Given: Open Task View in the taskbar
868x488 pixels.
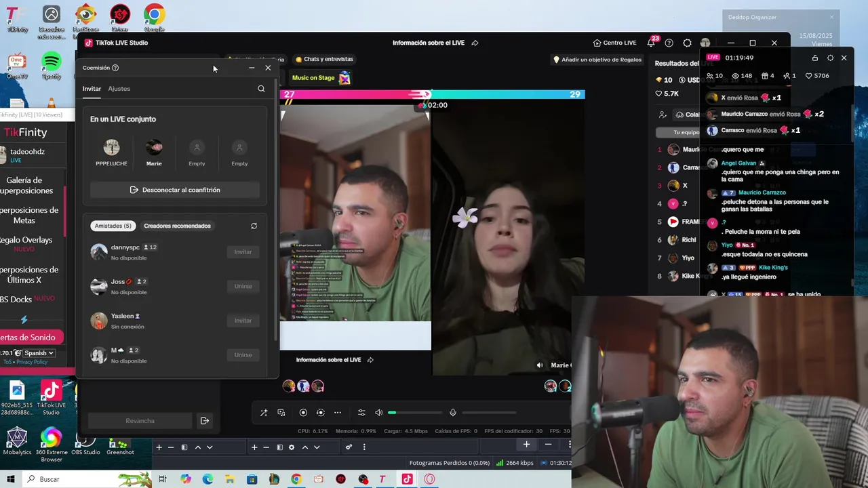Looking at the screenshot, I should tap(163, 479).
